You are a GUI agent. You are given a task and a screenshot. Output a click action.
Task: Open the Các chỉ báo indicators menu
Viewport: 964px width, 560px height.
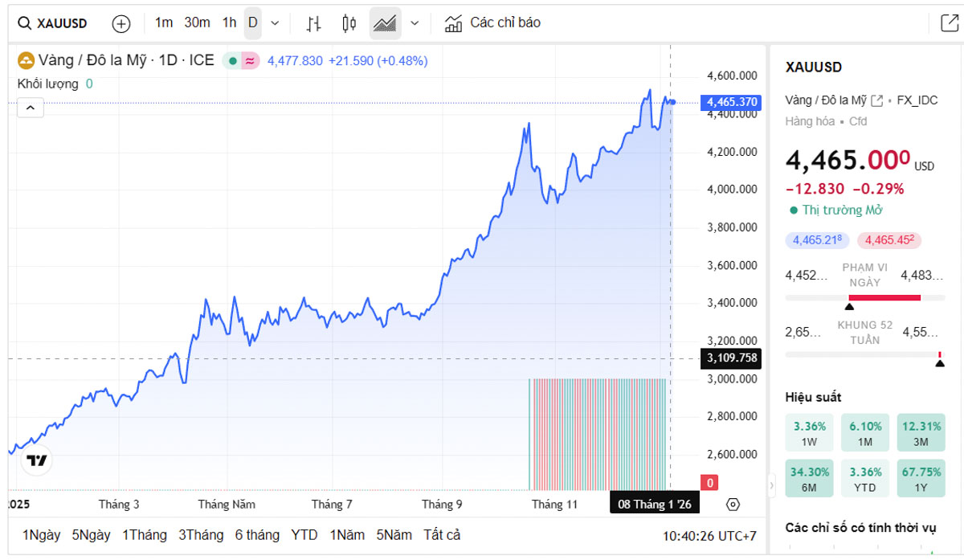point(493,22)
